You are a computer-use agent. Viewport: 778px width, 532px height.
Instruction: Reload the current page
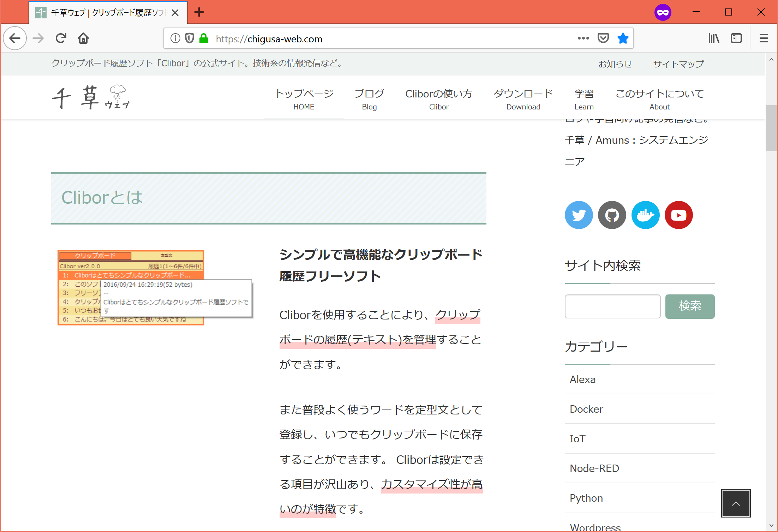click(61, 38)
